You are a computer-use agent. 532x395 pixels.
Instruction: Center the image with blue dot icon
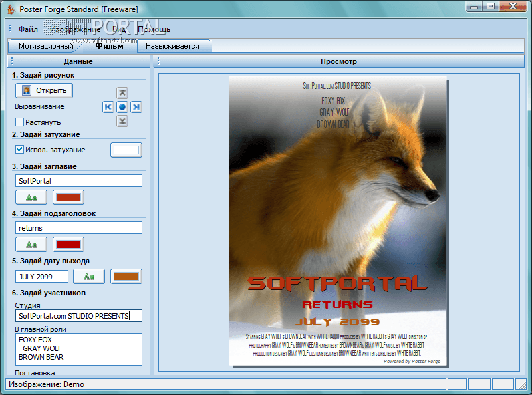tap(122, 107)
